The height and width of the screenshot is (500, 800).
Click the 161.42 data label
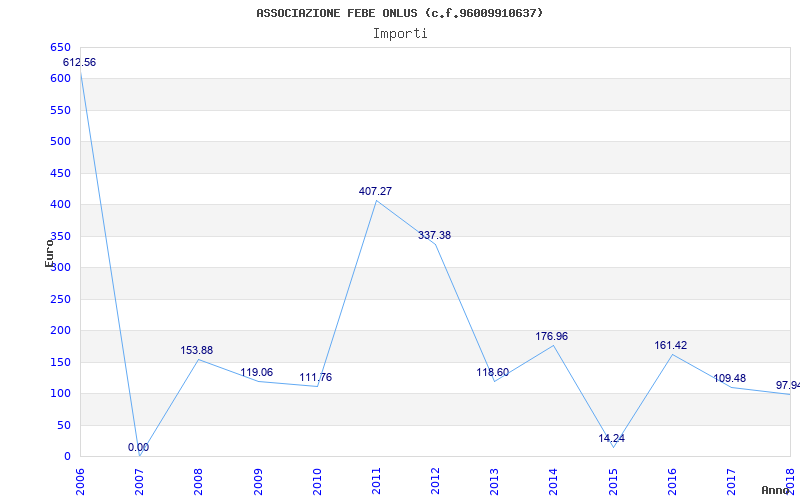670,345
